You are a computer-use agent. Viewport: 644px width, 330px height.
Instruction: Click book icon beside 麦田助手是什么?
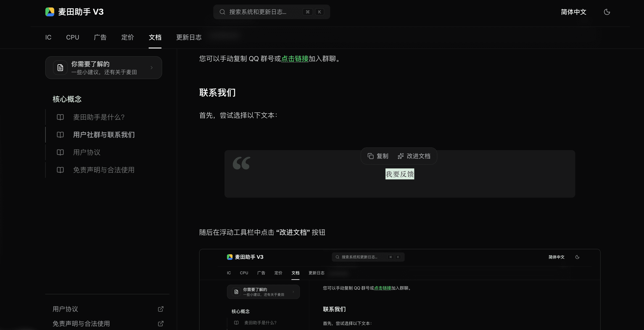click(60, 117)
